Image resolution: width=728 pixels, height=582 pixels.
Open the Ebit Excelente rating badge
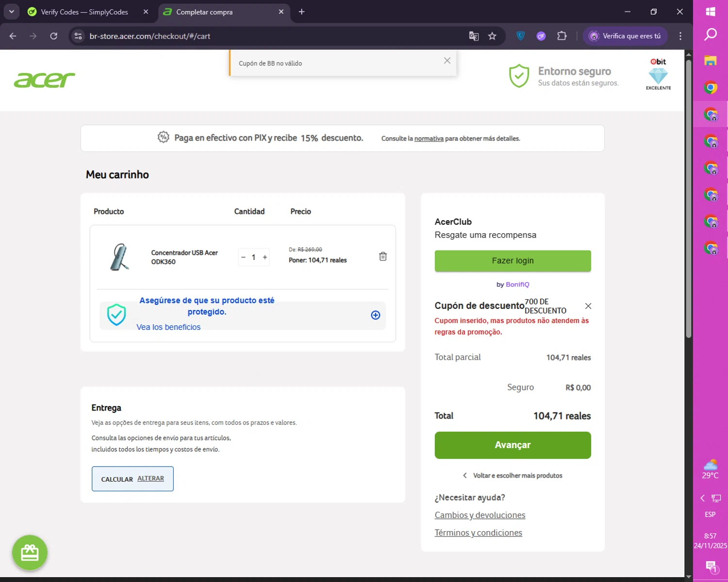coord(658,74)
